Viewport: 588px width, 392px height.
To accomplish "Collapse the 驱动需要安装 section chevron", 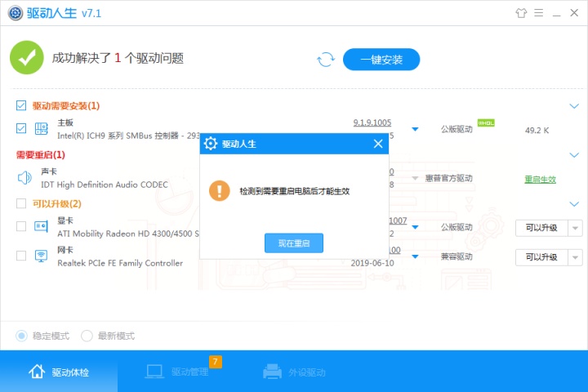I will pos(574,106).
